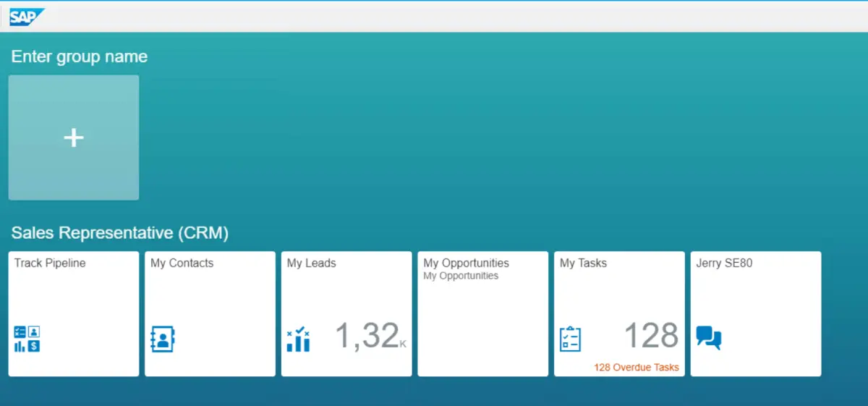Open the My Contacts tile
This screenshot has width=868, height=406.
[210, 314]
